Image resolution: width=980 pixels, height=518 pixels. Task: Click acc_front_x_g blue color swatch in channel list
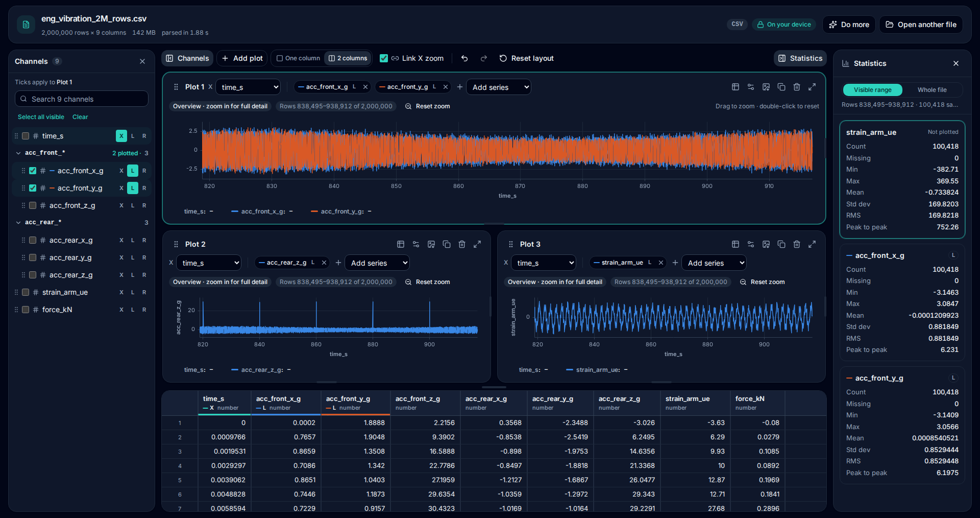(52, 171)
